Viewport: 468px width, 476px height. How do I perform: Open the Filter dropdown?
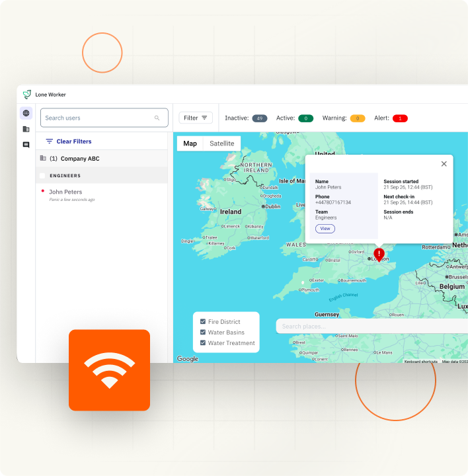pos(196,118)
